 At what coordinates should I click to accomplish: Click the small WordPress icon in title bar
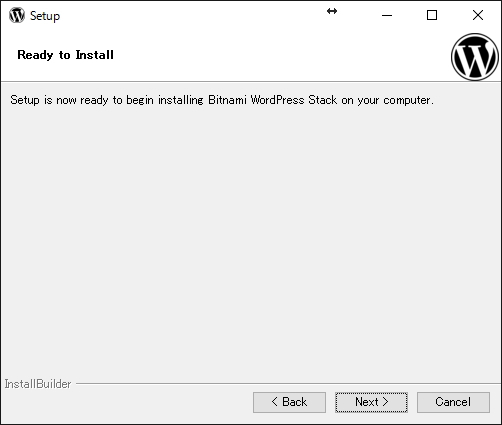pyautogui.click(x=17, y=15)
